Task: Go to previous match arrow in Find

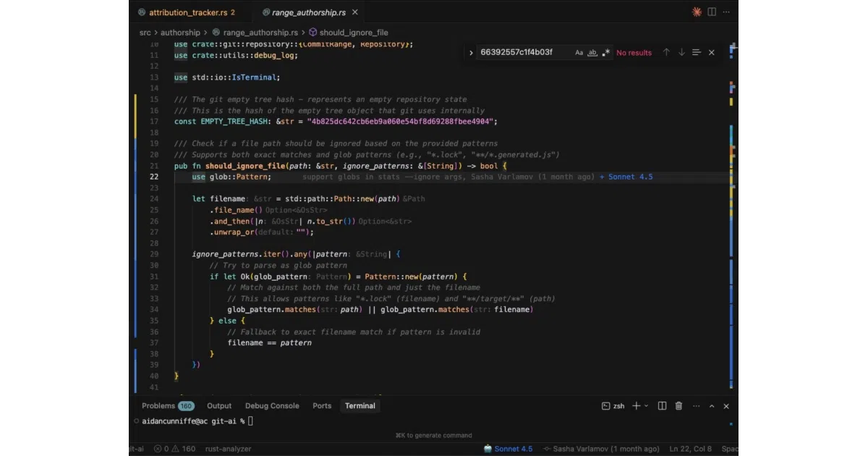Action: 666,52
